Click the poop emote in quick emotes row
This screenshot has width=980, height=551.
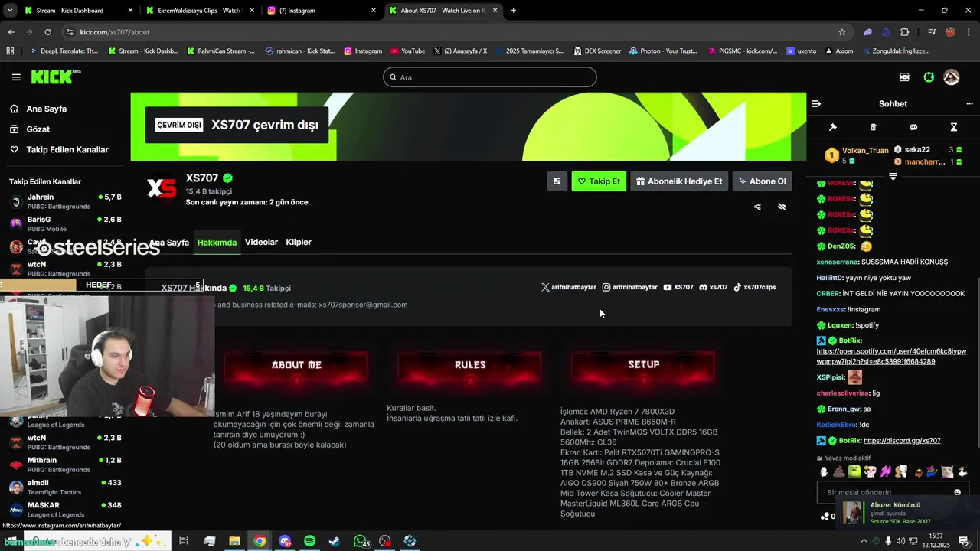pyautogui.click(x=838, y=471)
